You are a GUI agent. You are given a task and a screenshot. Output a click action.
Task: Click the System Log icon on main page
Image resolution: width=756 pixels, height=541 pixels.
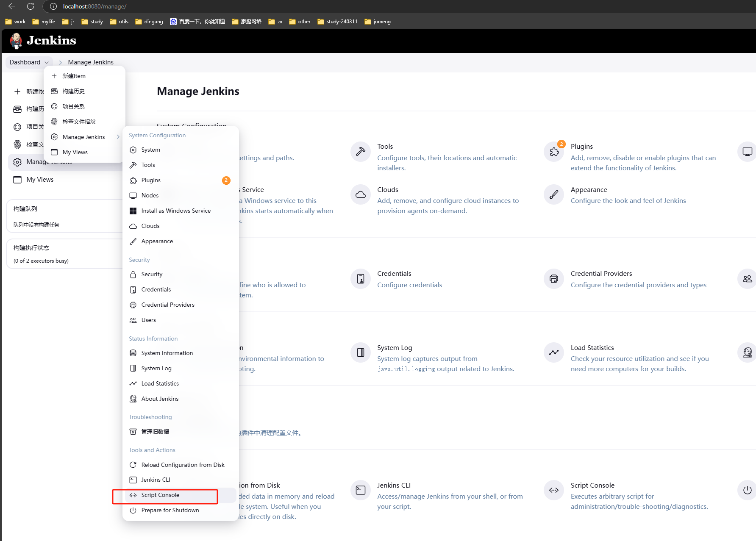click(x=361, y=352)
